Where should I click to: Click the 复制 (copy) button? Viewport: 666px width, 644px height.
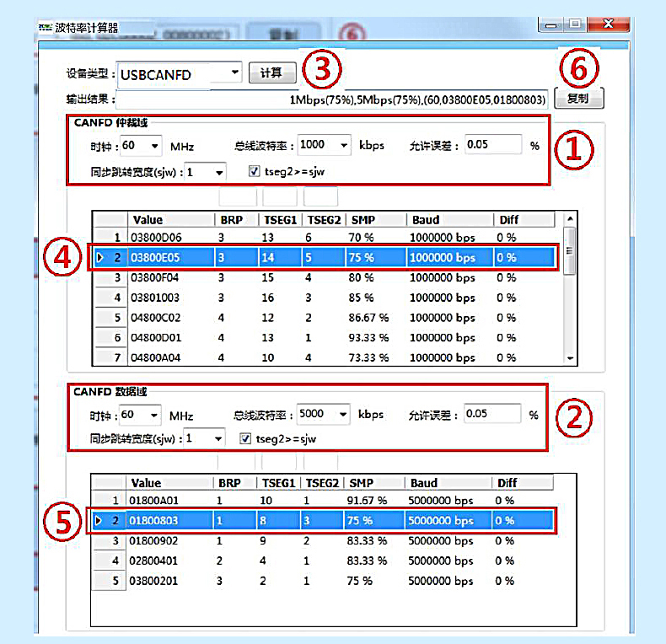point(578,99)
